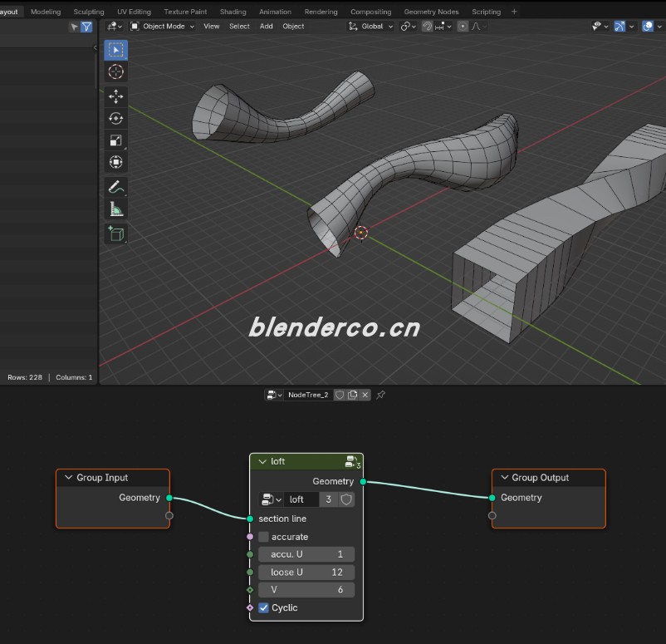Image resolution: width=666 pixels, height=644 pixels.
Task: Pin the node tree with pin icon
Action: click(x=380, y=395)
